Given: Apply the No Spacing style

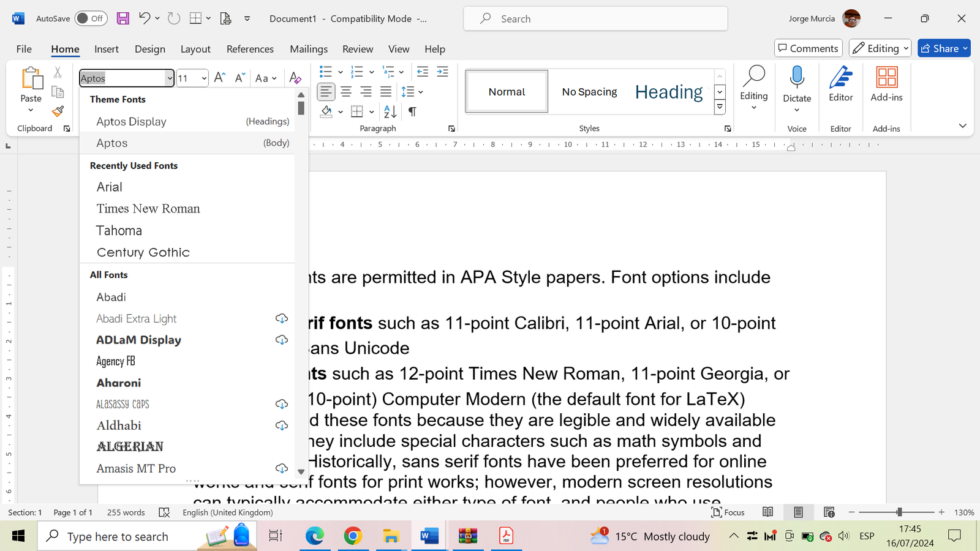Looking at the screenshot, I should click(x=589, y=92).
